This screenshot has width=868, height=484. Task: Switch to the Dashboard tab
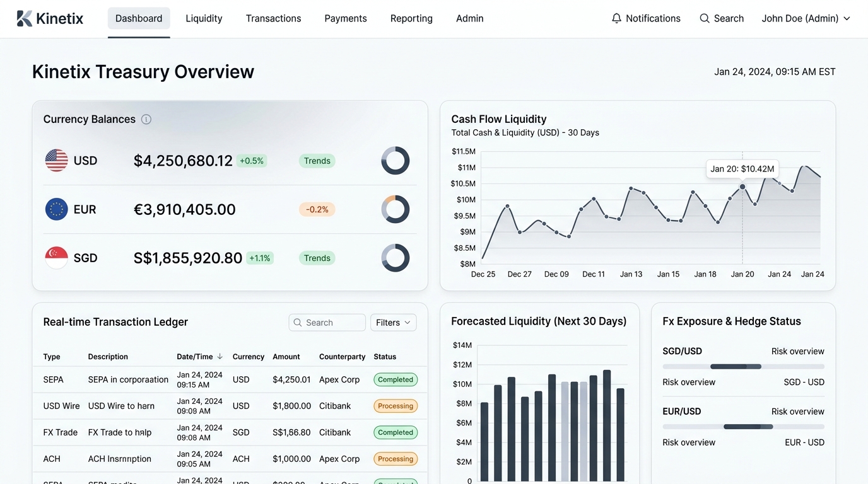click(x=139, y=18)
